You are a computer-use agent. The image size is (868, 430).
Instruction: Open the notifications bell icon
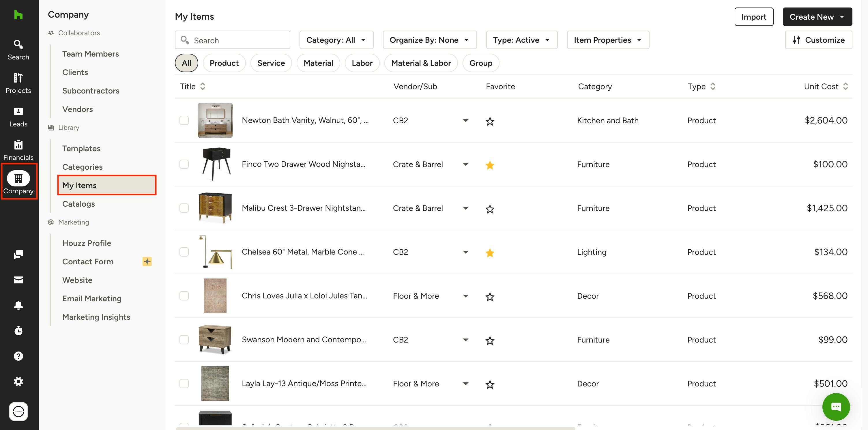[x=18, y=305]
